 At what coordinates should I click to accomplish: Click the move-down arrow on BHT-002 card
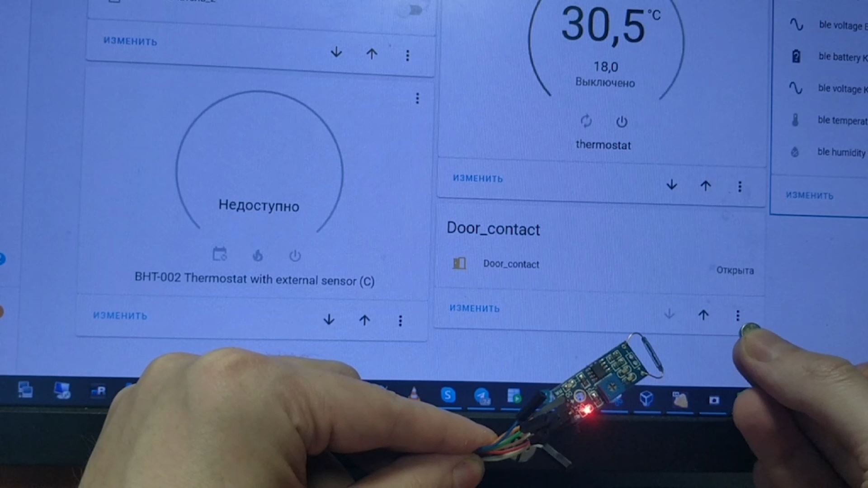tap(329, 320)
